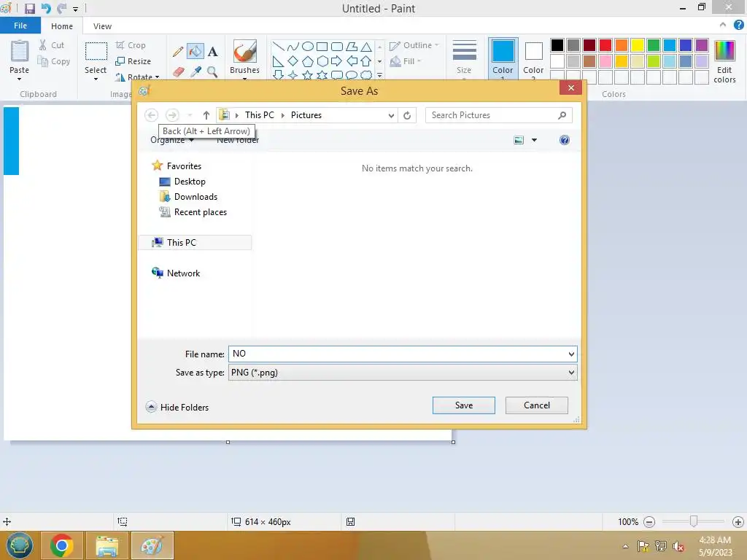
Task: Click the search magnifier in Search Pictures
Action: click(562, 115)
